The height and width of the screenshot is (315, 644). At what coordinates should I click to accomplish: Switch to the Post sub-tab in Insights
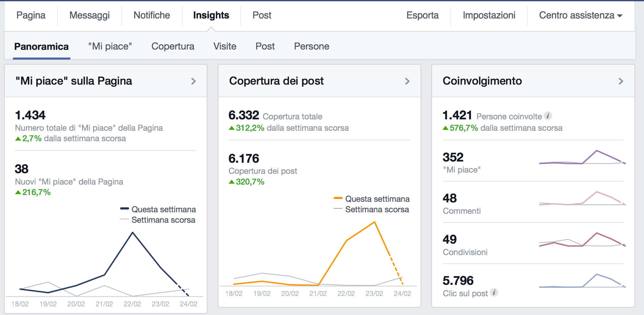[265, 46]
